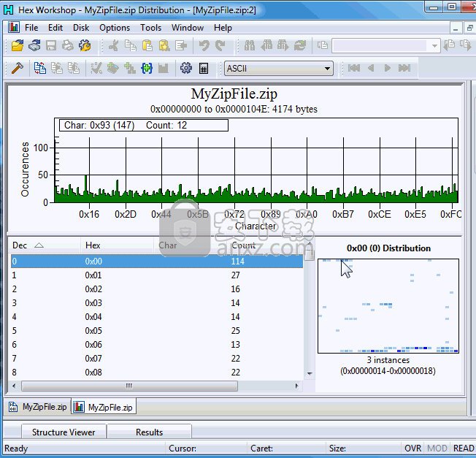The height and width of the screenshot is (458, 476).
Task: Switch to the MyZipFile.zip hex editor tab
Action: tap(38, 407)
